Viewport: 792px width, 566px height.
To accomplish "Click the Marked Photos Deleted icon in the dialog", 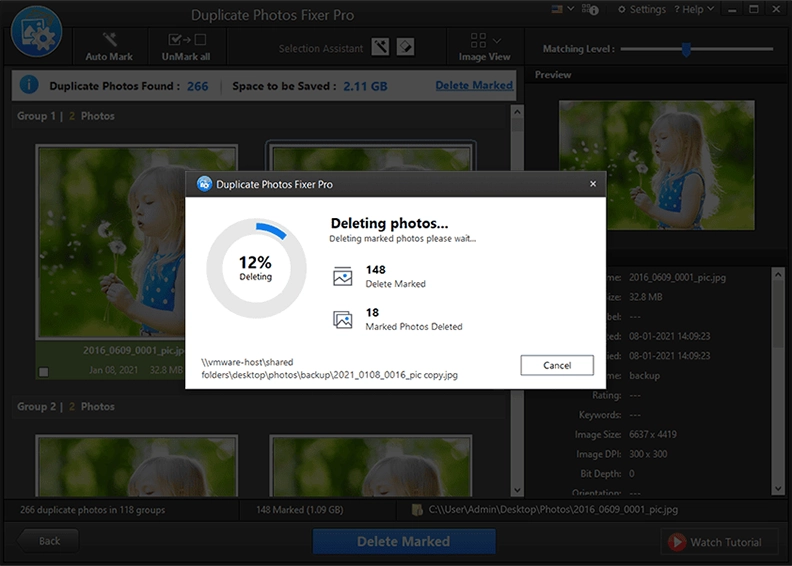I will tap(342, 319).
